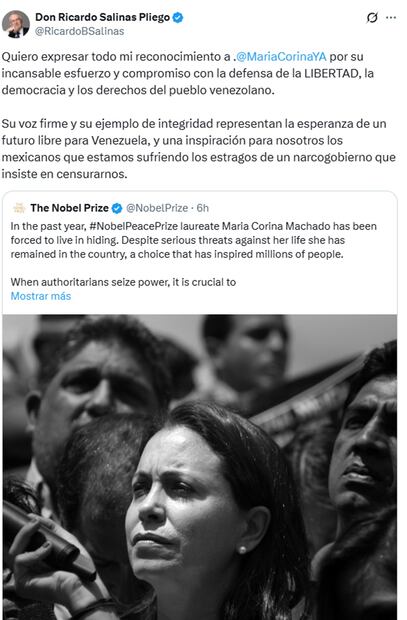407x620 pixels.
Task: Open the @RicardoBSalinas handle
Action: 80,31
